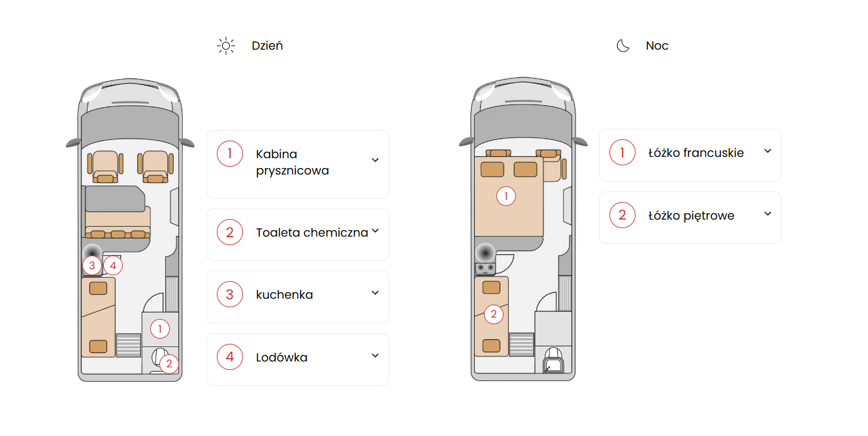Expand the Łóżko francuskie chevron
The height and width of the screenshot is (436, 868).
[x=768, y=151]
